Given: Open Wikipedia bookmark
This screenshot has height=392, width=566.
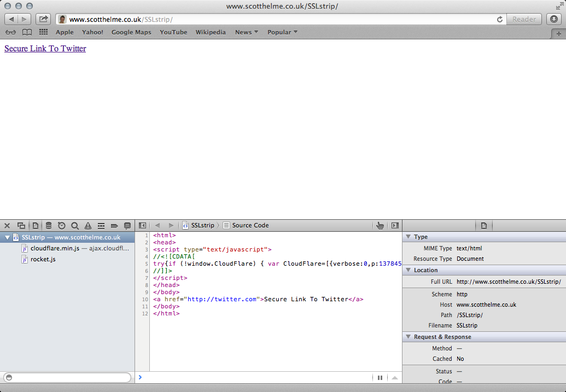Looking at the screenshot, I should [211, 32].
